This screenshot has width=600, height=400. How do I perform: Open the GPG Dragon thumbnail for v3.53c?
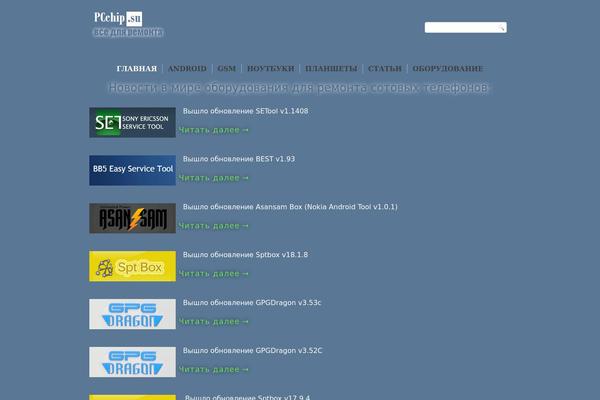point(132,314)
